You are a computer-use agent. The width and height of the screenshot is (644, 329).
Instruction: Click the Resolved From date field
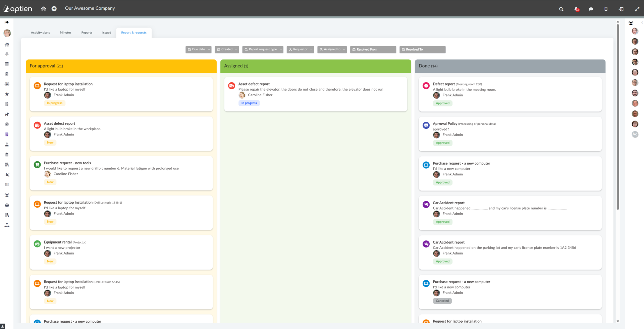click(x=373, y=50)
